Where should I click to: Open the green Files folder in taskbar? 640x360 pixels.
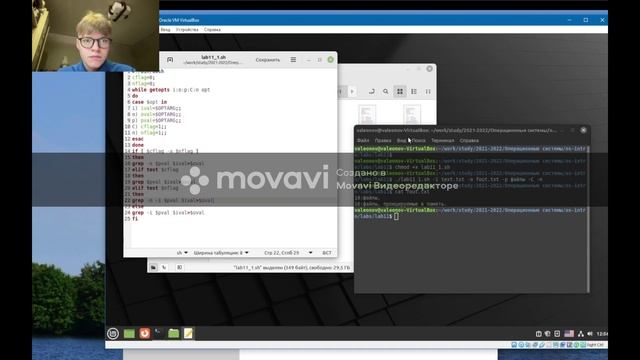[173, 333]
